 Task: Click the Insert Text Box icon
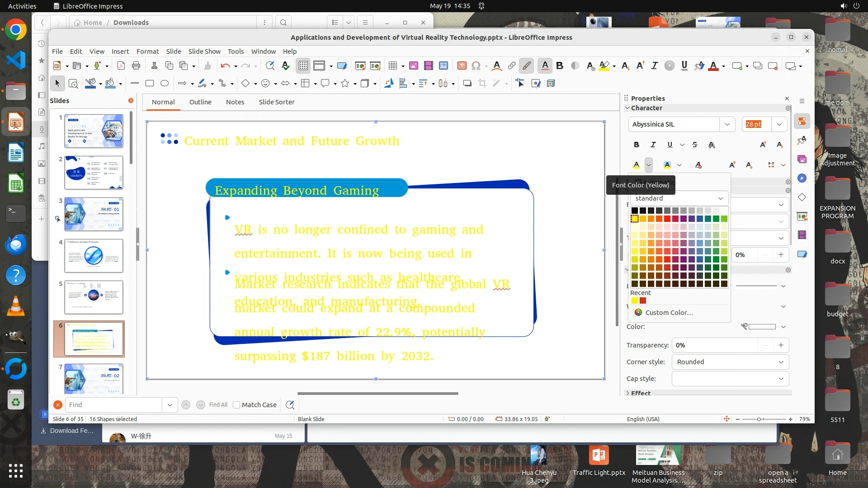462,66
